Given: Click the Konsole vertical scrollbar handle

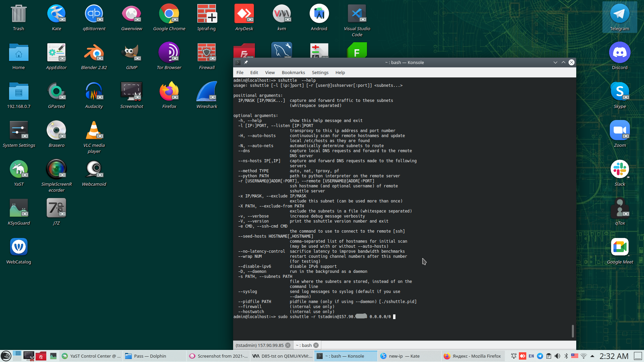Looking at the screenshot, I should [x=573, y=331].
